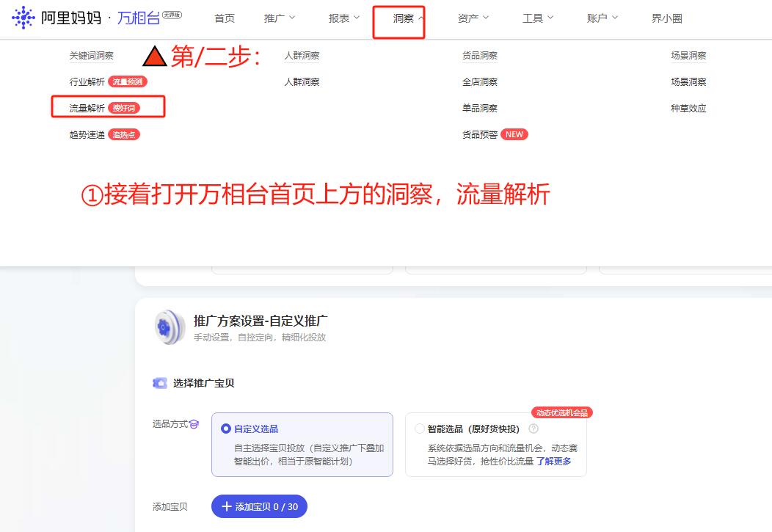Click the 货品洞察 column heading
The image size is (772, 532).
479,56
